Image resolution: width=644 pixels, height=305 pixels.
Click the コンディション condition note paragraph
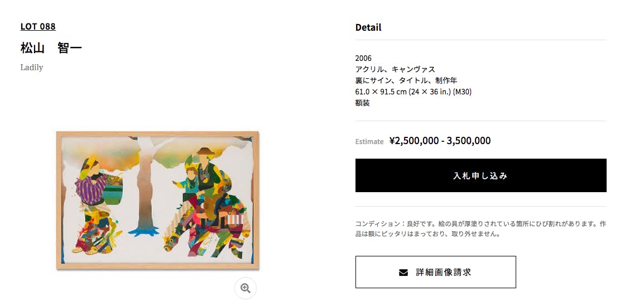click(x=480, y=229)
